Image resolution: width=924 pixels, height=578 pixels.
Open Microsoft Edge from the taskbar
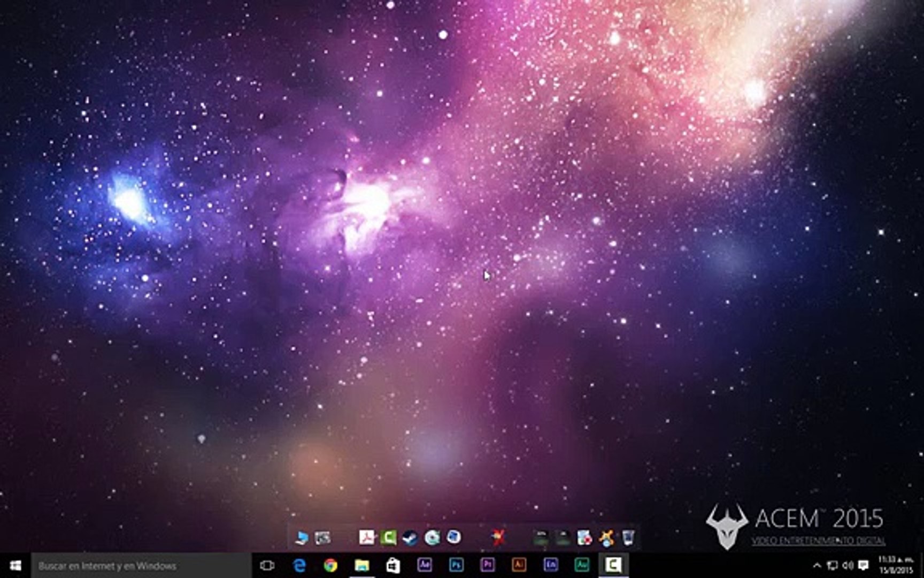(x=299, y=565)
